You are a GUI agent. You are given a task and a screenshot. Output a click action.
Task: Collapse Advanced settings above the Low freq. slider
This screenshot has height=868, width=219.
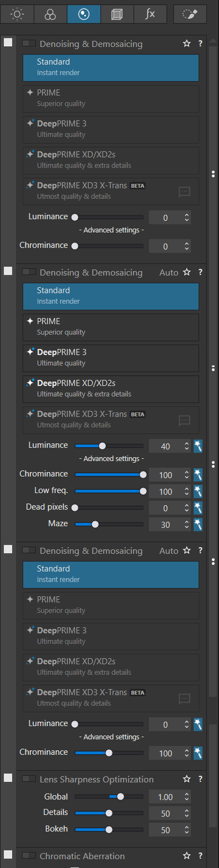point(111,458)
